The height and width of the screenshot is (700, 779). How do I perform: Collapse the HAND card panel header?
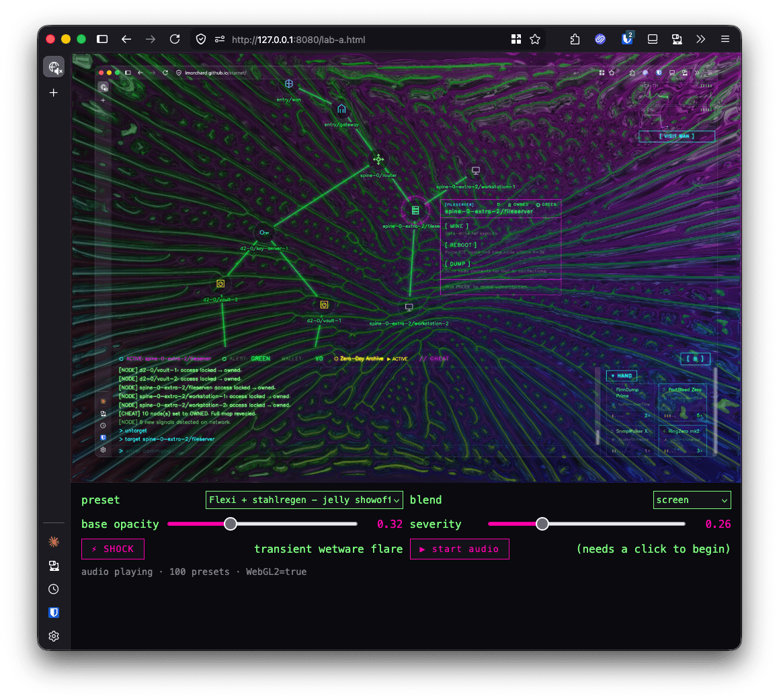(622, 376)
